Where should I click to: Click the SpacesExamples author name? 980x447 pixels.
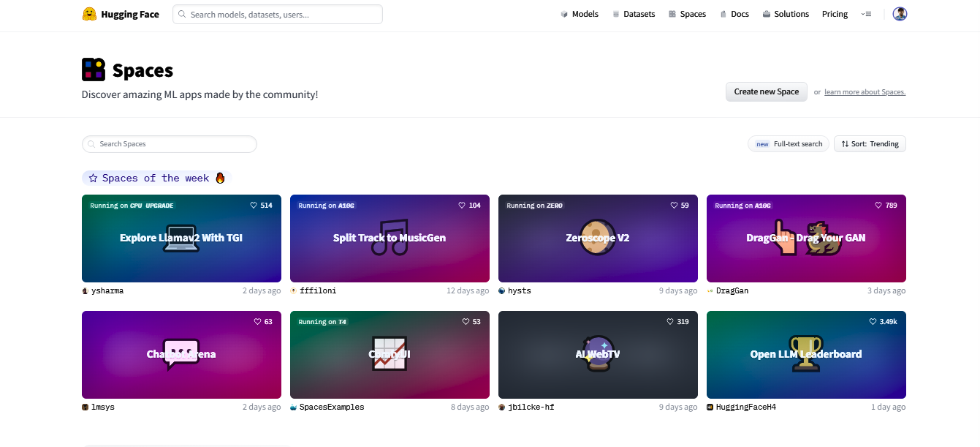(332, 407)
